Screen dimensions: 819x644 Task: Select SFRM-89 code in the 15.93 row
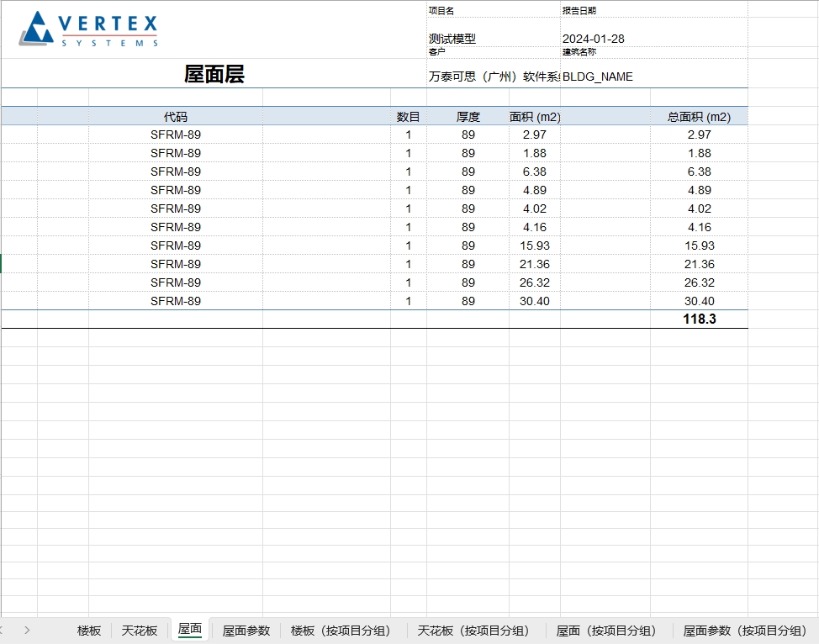[x=176, y=245]
